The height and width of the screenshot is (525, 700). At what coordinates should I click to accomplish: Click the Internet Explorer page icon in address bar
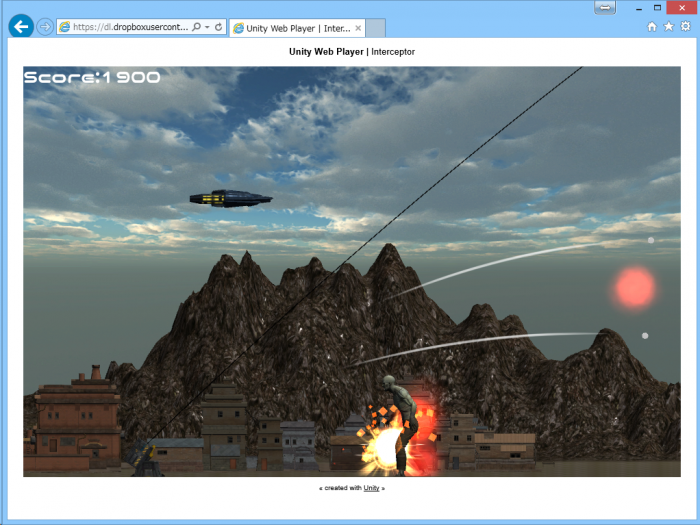pos(65,27)
